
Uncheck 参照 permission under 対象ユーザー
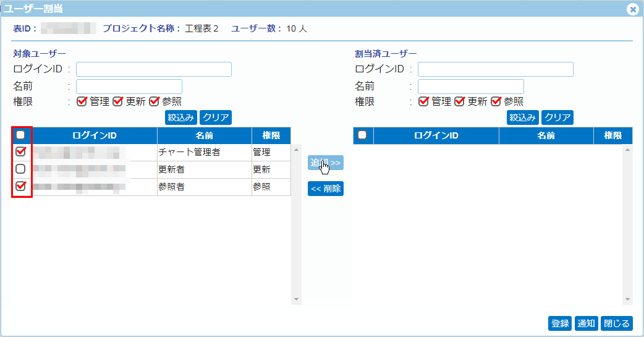tap(155, 101)
